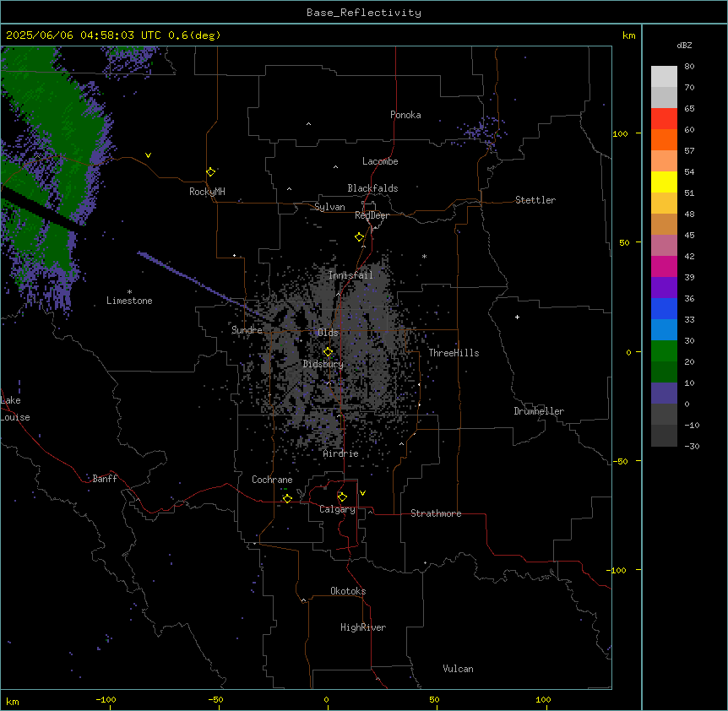
Task: Click the Calgary city label
Action: (338, 509)
